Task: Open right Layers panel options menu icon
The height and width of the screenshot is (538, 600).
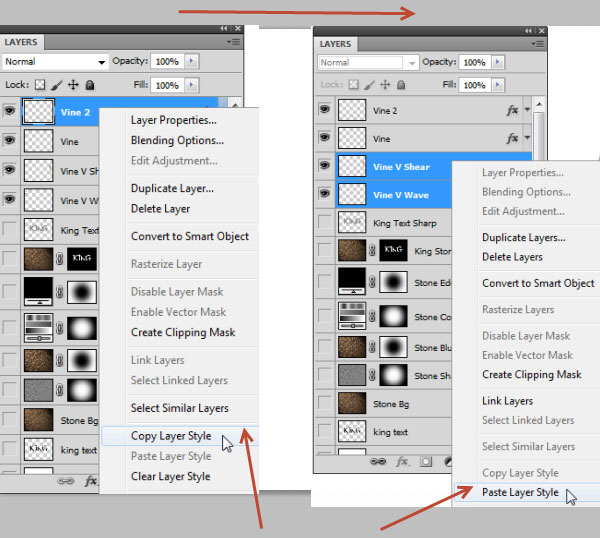Action: pyautogui.click(x=537, y=44)
